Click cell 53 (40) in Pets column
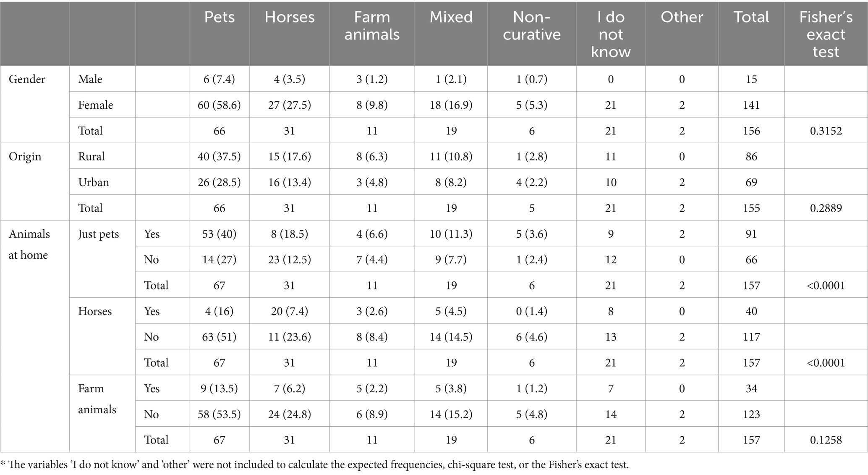The image size is (868, 475). [x=219, y=234]
